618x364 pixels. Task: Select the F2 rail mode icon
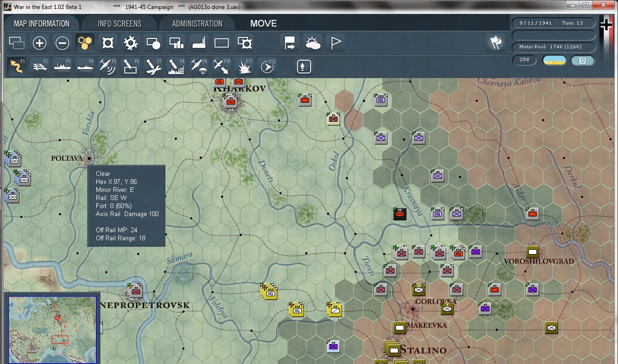coord(40,66)
